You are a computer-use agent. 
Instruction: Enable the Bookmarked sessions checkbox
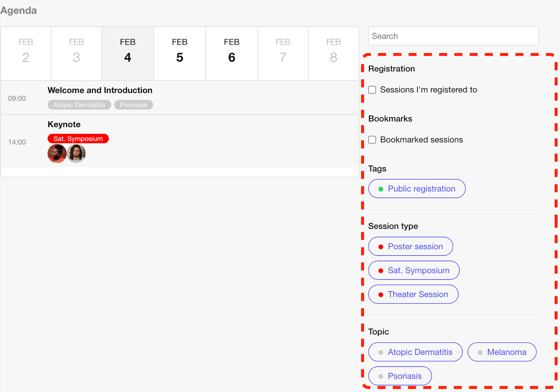tap(372, 140)
